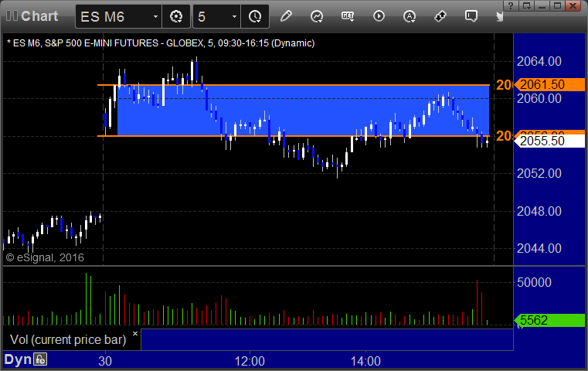Select the 2055.50 current price label

(549, 141)
